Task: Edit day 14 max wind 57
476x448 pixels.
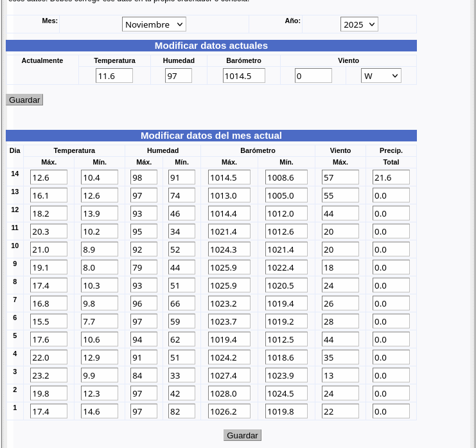Action: [x=340, y=177]
